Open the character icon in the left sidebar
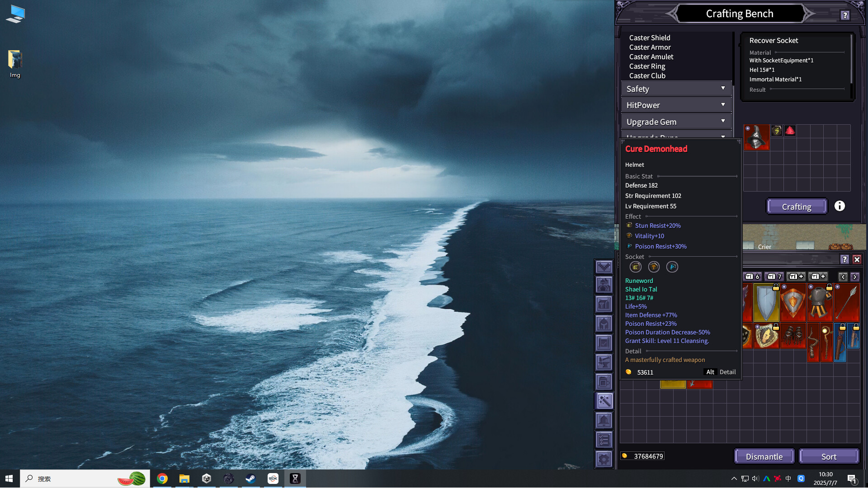Viewport: 868px width, 488px height. [x=604, y=285]
